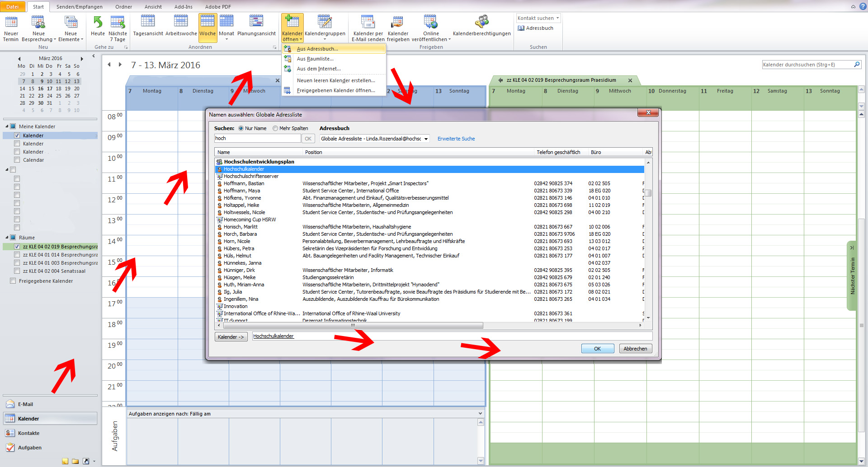The image size is (868, 467).
Task: Show Nächste 7 Tage view
Action: click(x=118, y=29)
